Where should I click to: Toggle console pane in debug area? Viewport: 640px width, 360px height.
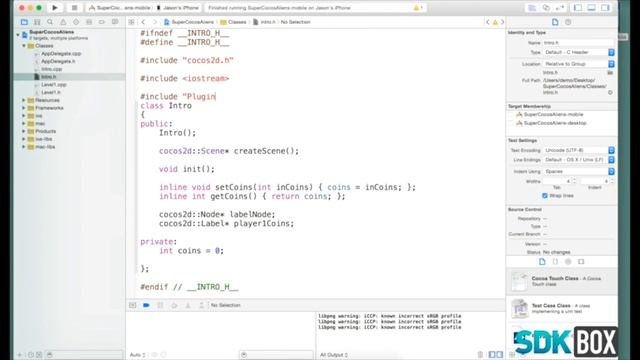(x=500, y=355)
